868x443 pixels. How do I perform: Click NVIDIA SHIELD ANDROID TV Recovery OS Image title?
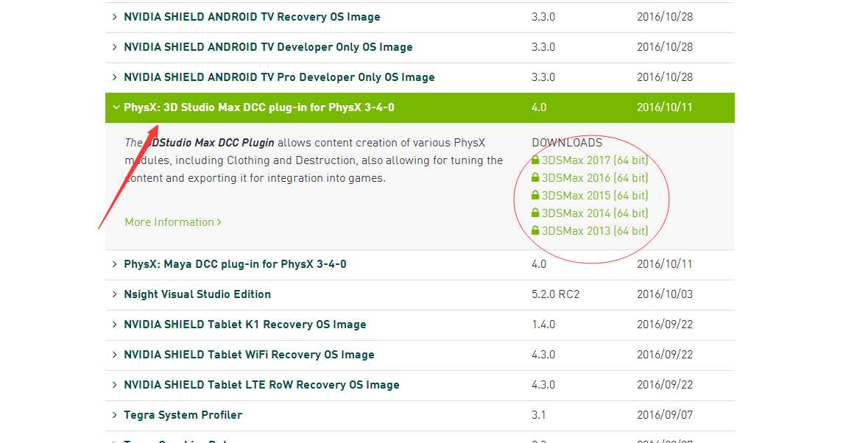252,17
